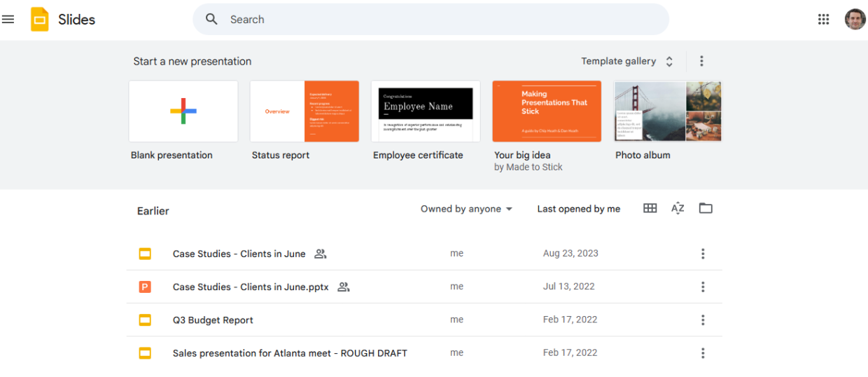Image resolution: width=868 pixels, height=377 pixels.
Task: Click the Start a new presentation heading
Action: click(x=192, y=61)
